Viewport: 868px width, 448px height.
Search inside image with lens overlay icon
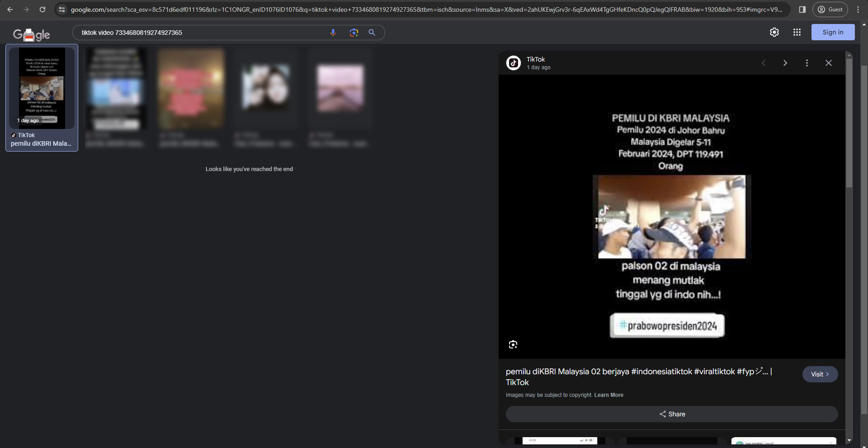[x=513, y=344]
